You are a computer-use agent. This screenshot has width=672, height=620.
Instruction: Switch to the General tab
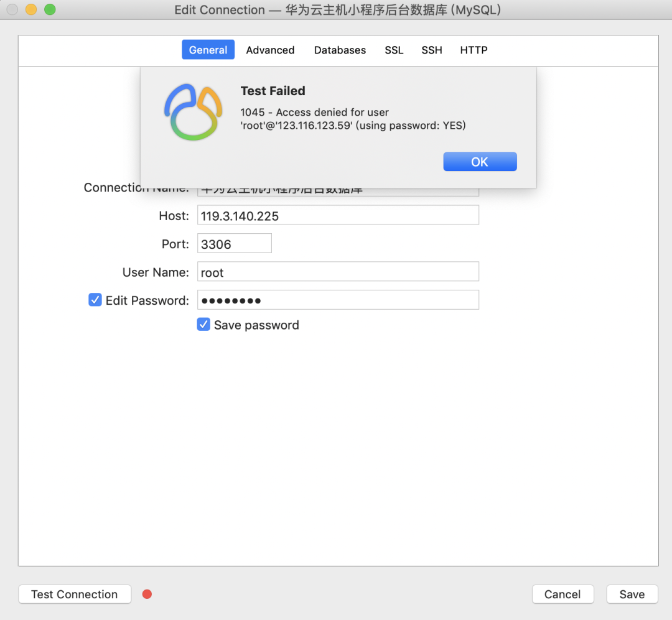208,50
